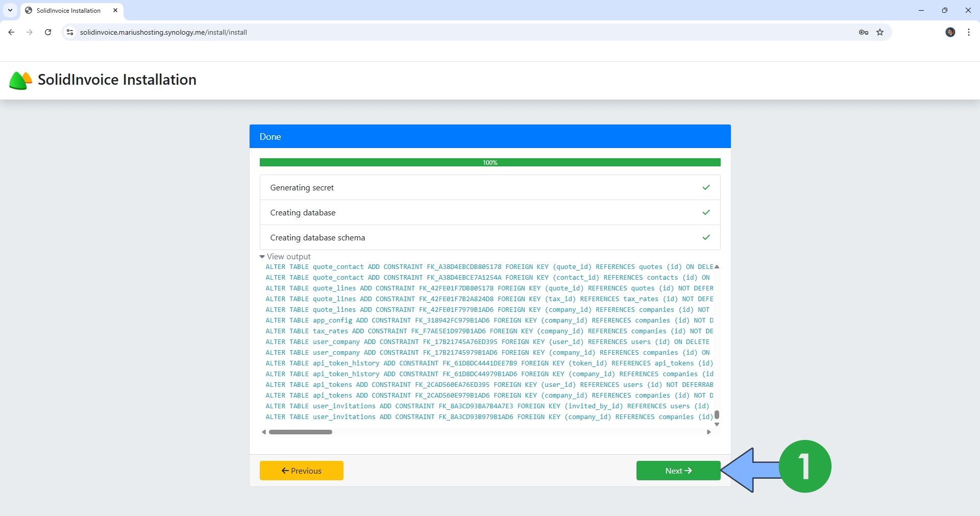The height and width of the screenshot is (516, 980).
Task: Click the Generating secret checkmark
Action: coord(706,187)
